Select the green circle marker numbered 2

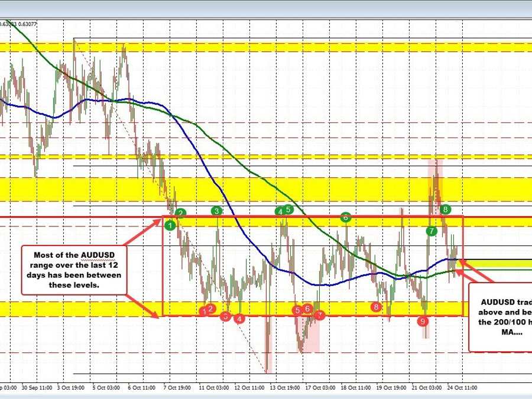click(181, 213)
